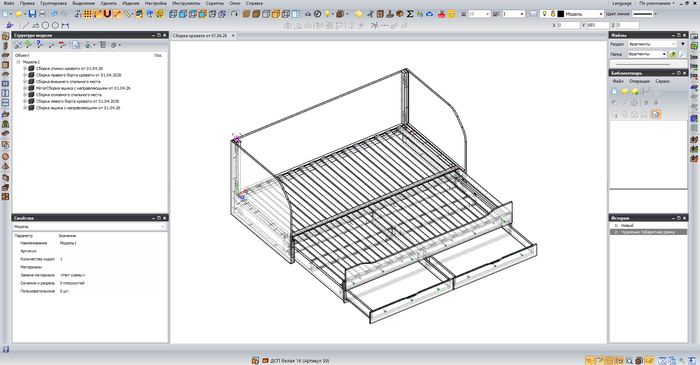The image size is (700, 365).
Task: Open Операции menu in Библиотекарь
Action: tap(639, 81)
